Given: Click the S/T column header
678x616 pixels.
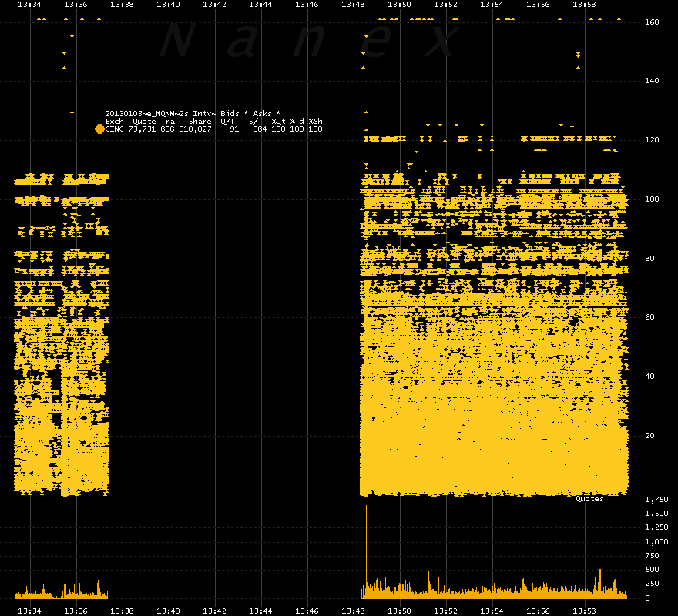Looking at the screenshot, I should [x=256, y=122].
